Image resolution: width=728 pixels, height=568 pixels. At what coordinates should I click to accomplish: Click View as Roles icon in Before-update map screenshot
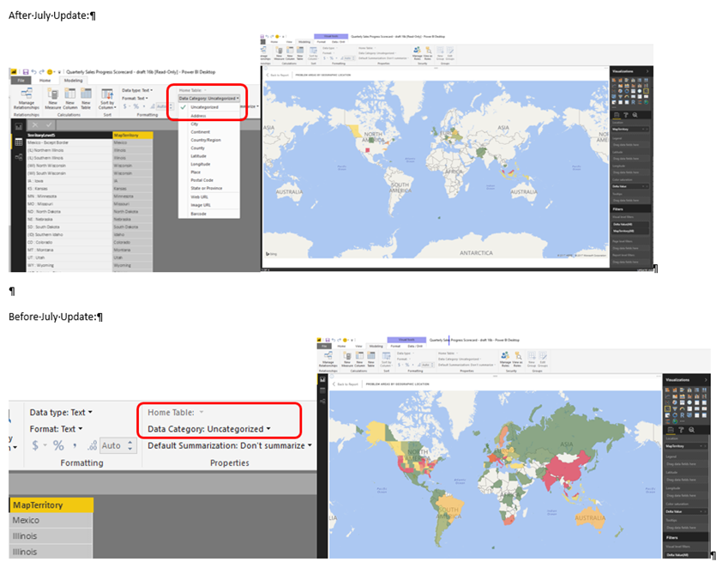517,359
